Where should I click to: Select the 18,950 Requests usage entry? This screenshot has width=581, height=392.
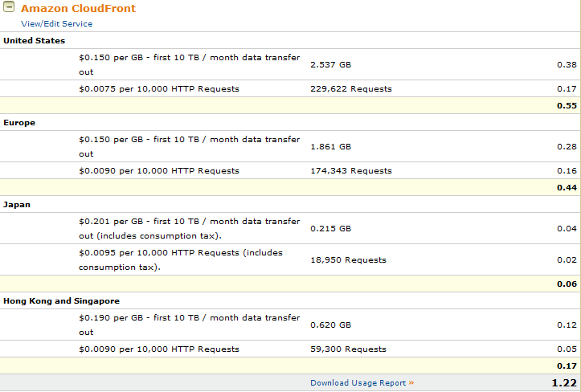pyautogui.click(x=348, y=260)
